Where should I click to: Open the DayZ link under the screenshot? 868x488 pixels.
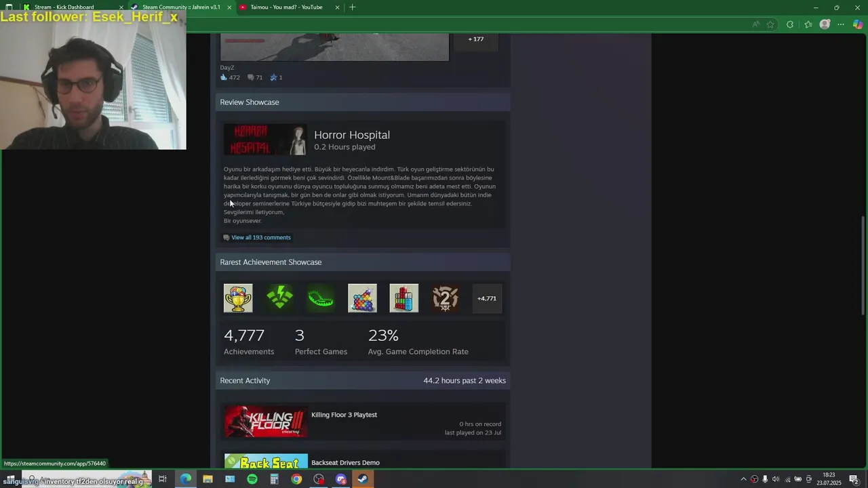(x=227, y=67)
